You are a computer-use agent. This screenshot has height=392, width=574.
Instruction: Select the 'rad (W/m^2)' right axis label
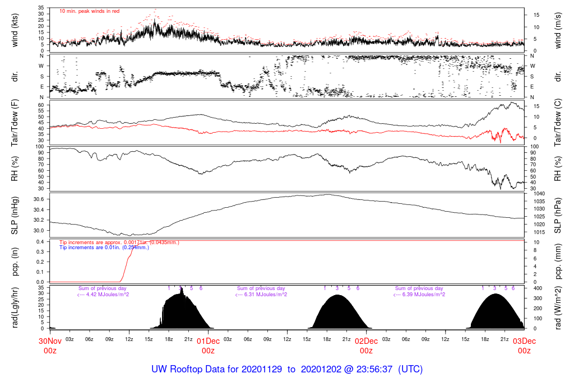click(x=559, y=307)
